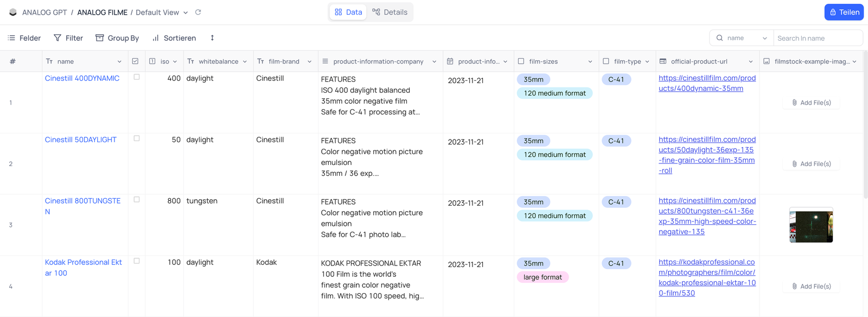Click the Teilen button
The height and width of the screenshot is (317, 868).
pyautogui.click(x=844, y=11)
